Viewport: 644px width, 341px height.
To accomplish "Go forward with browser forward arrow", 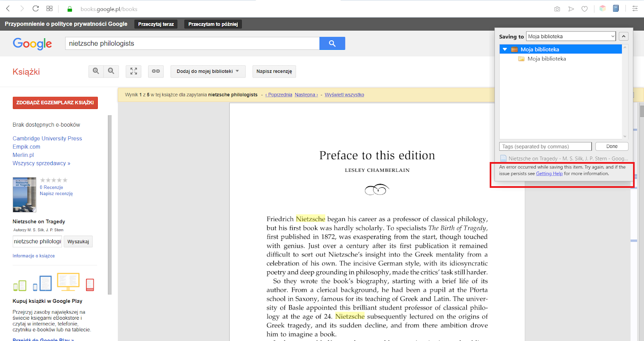I will pyautogui.click(x=22, y=8).
